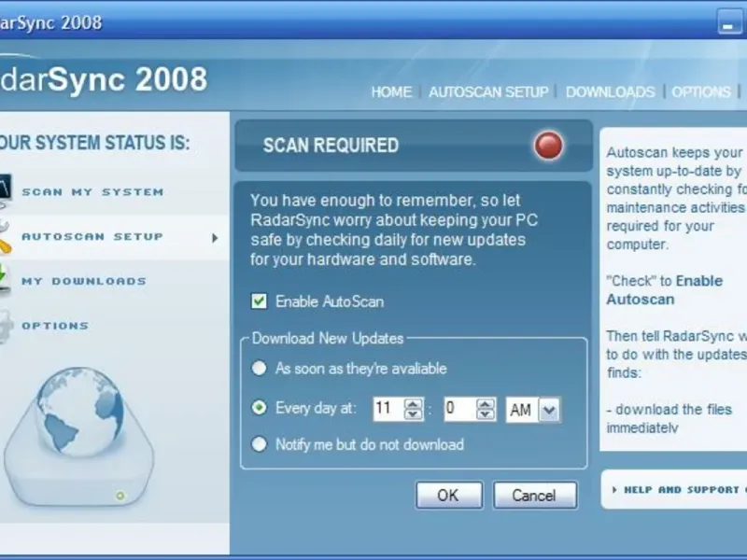Minimize the RadarSync 2008 window
This screenshot has width=747, height=560.
tap(729, 21)
